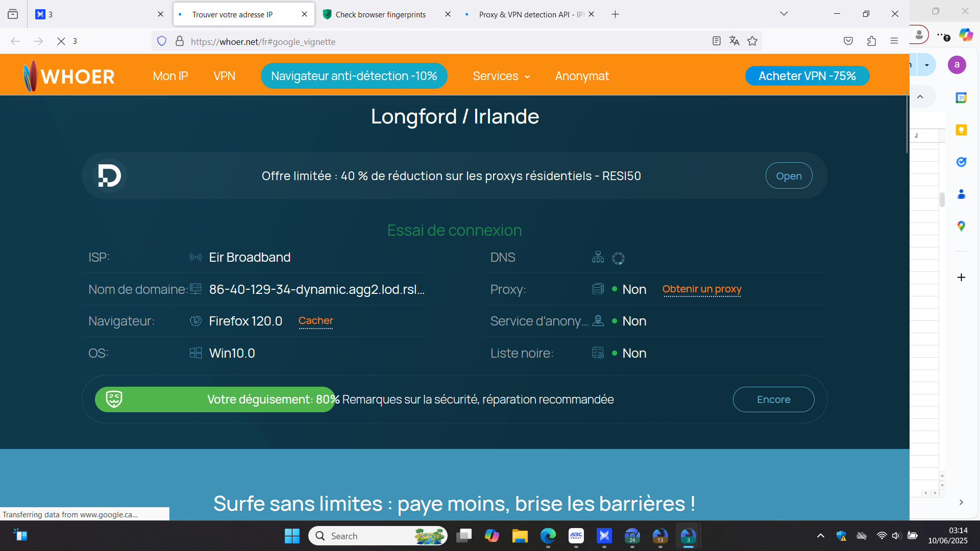This screenshot has height=551, width=980.
Task: Click the Acheter VPN -75% button
Action: (807, 76)
